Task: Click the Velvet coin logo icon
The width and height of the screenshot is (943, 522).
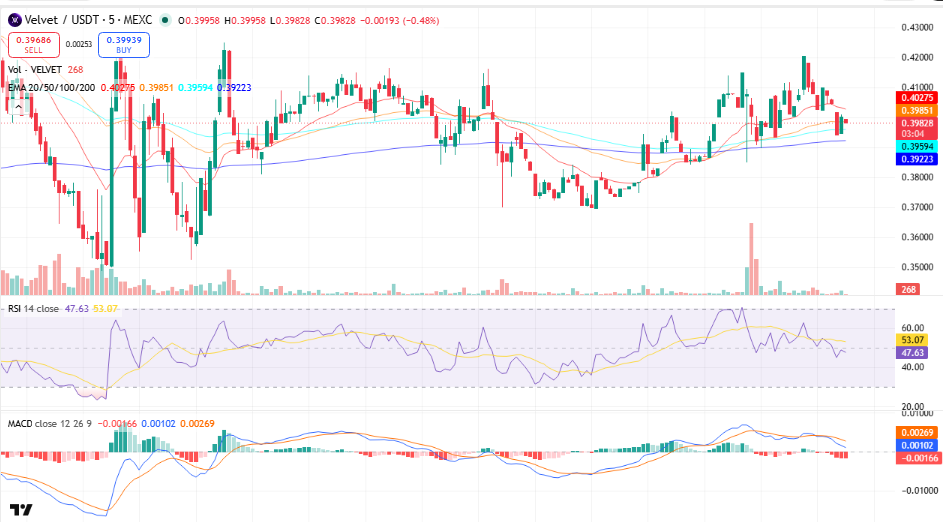Action: pyautogui.click(x=14, y=20)
